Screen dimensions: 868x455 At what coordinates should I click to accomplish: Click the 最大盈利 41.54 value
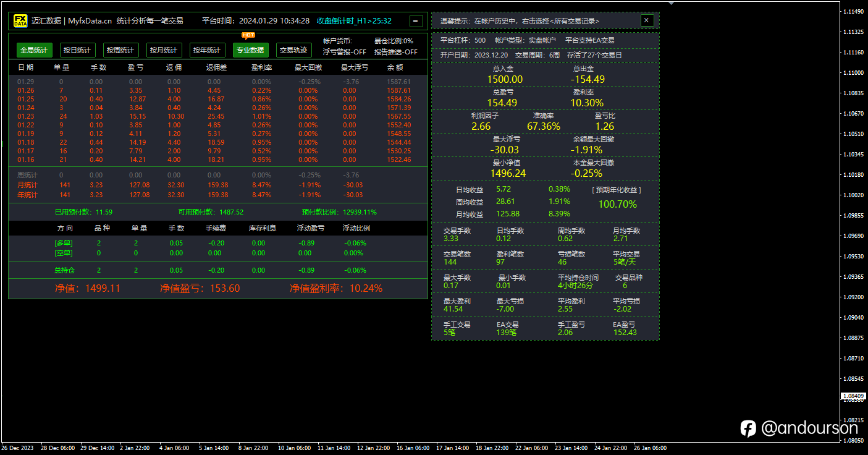tap(453, 309)
